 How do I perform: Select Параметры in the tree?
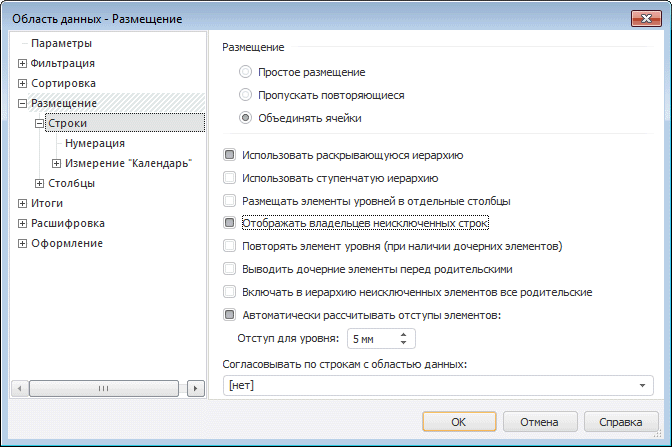[61, 43]
